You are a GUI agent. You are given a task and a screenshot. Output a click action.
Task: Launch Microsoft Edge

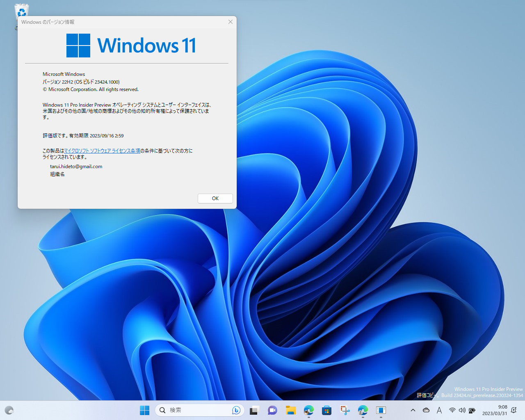(x=308, y=410)
